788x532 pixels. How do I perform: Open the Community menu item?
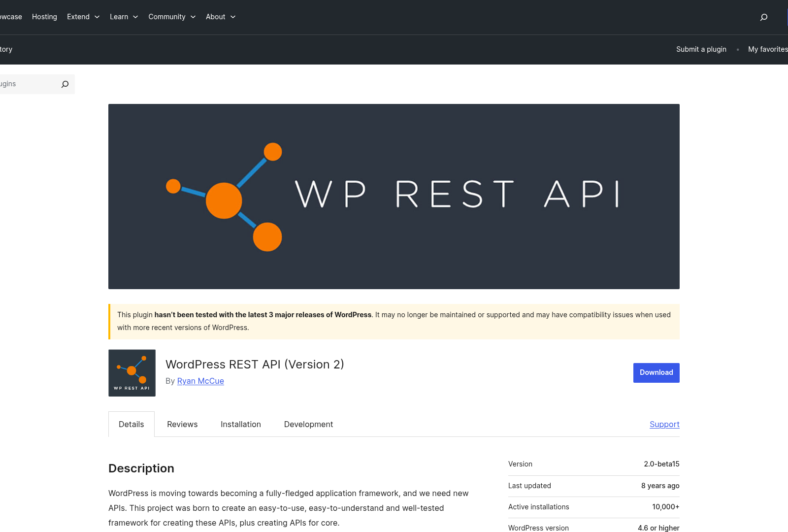point(167,17)
